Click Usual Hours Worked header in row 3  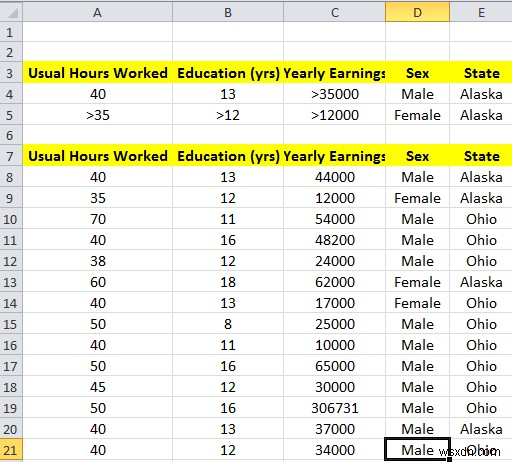[97, 73]
